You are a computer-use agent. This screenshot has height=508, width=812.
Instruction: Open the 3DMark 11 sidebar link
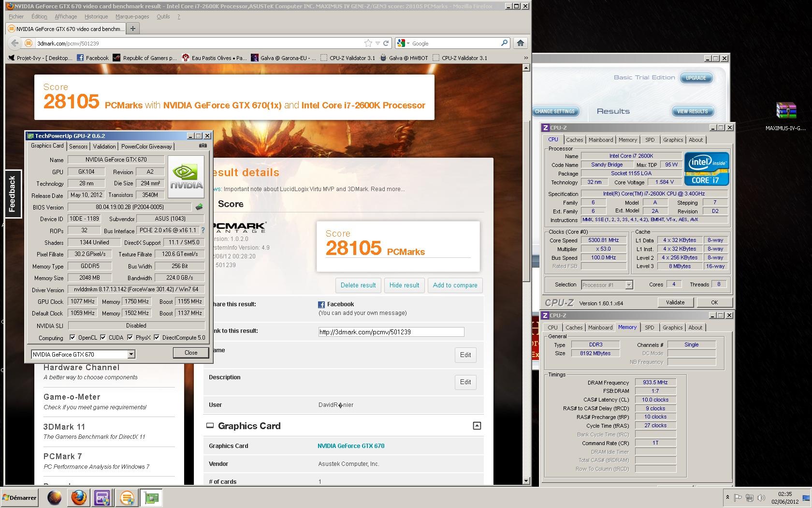coord(64,427)
